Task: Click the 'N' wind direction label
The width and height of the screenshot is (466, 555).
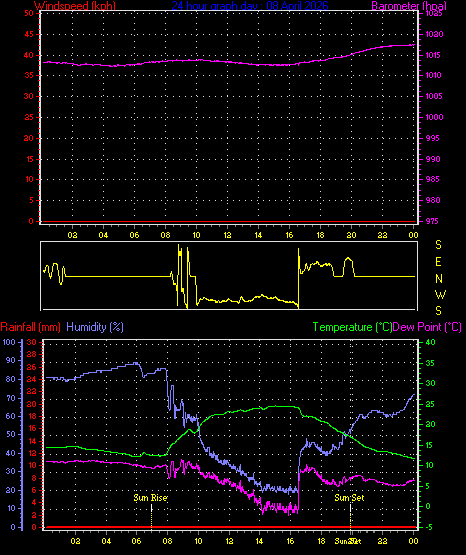Action: pos(439,279)
